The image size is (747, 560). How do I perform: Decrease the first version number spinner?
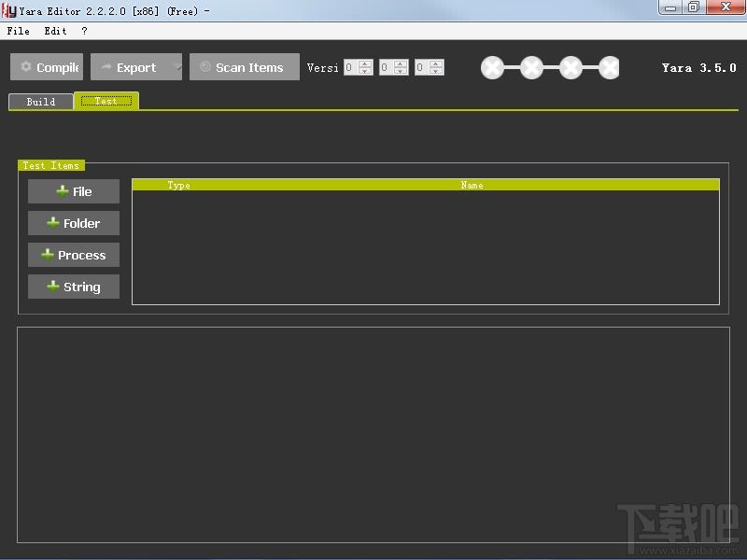tap(365, 71)
